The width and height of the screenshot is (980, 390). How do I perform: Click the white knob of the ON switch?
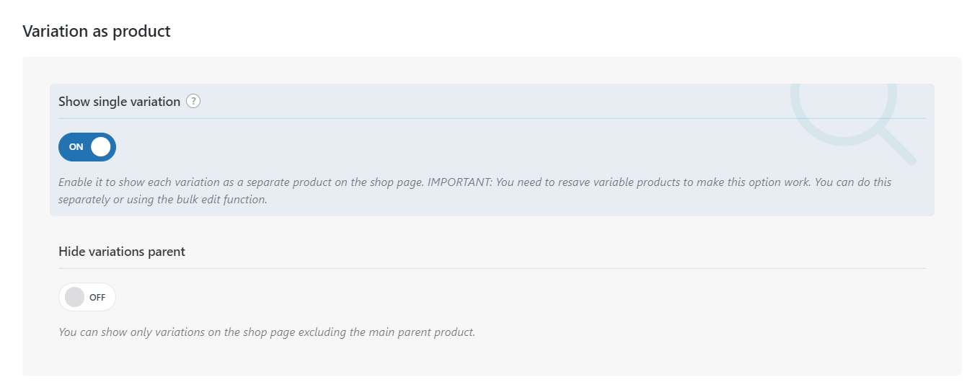point(101,147)
